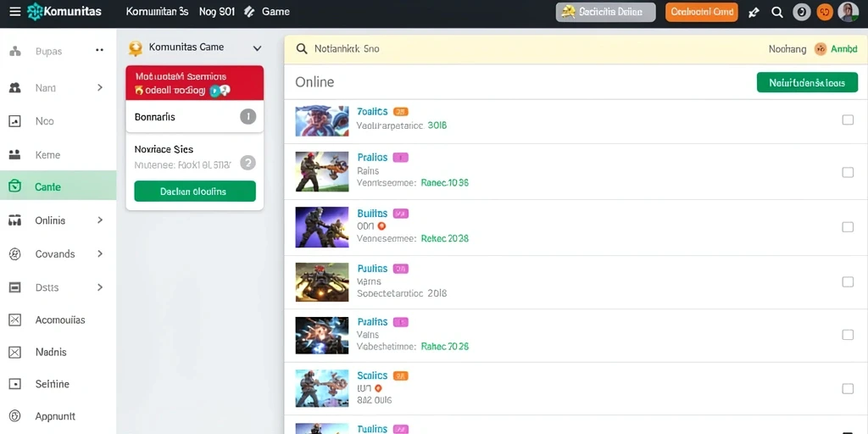Click the purple tag beside Pralics

pos(400,158)
